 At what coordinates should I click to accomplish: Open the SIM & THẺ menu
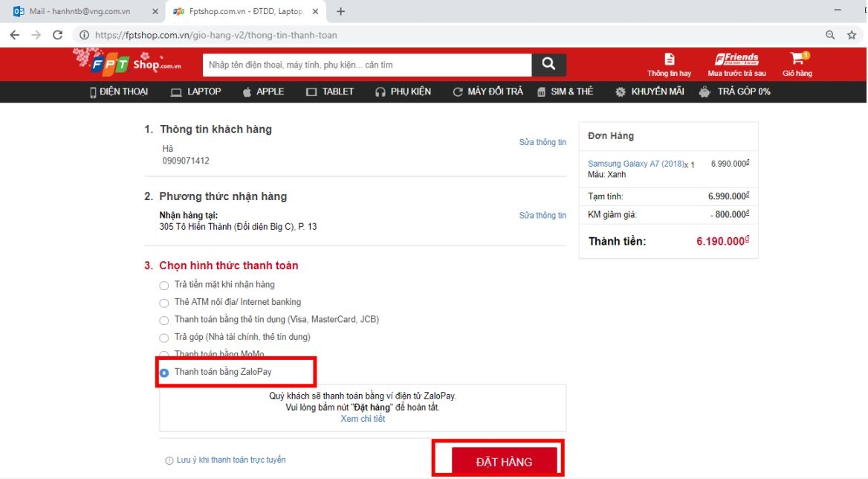point(566,92)
